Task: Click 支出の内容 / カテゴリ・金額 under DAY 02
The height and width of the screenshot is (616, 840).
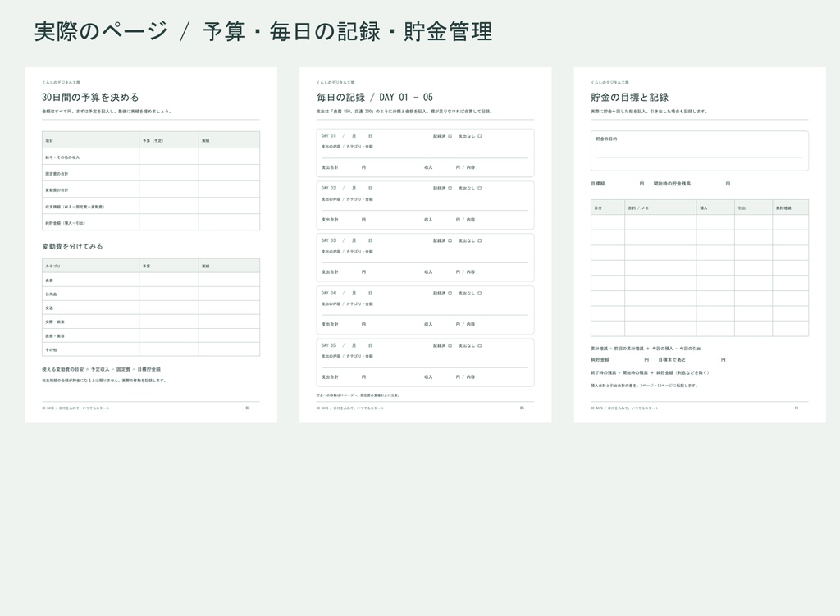Action: coord(347,199)
